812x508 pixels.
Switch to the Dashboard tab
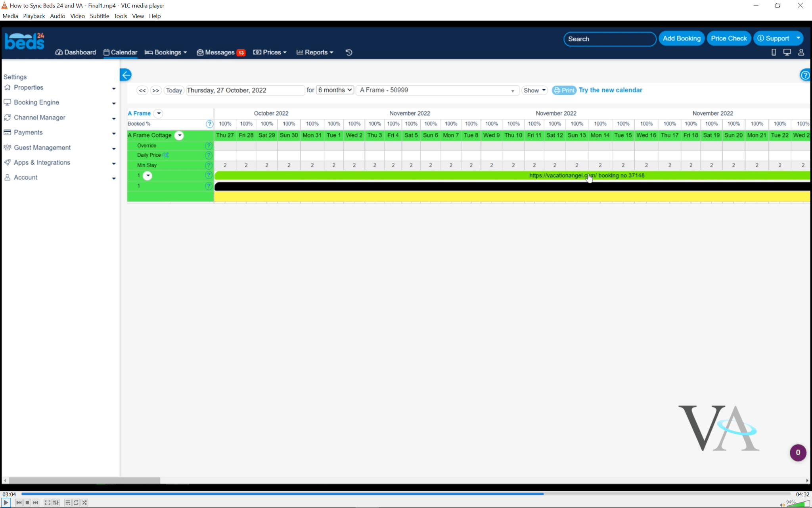click(76, 52)
